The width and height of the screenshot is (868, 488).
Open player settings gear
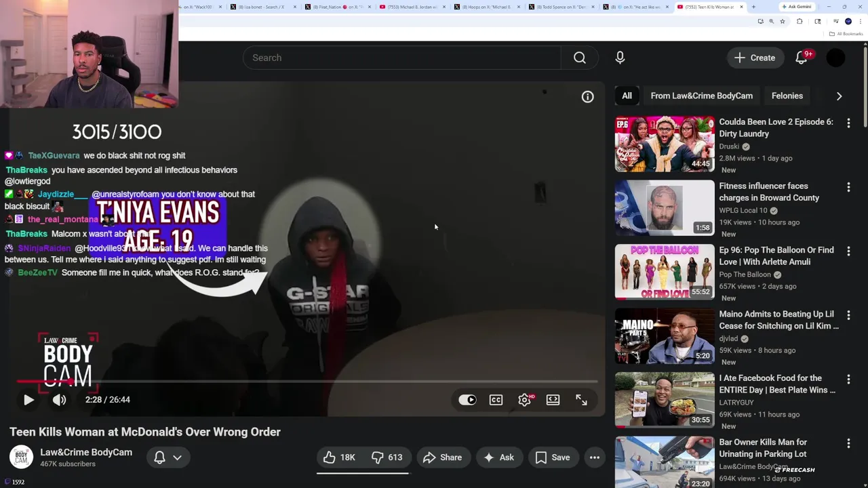pyautogui.click(x=525, y=400)
